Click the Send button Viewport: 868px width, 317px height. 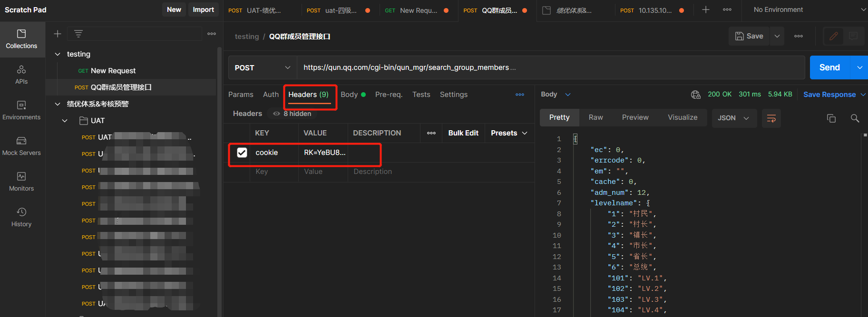click(x=830, y=67)
